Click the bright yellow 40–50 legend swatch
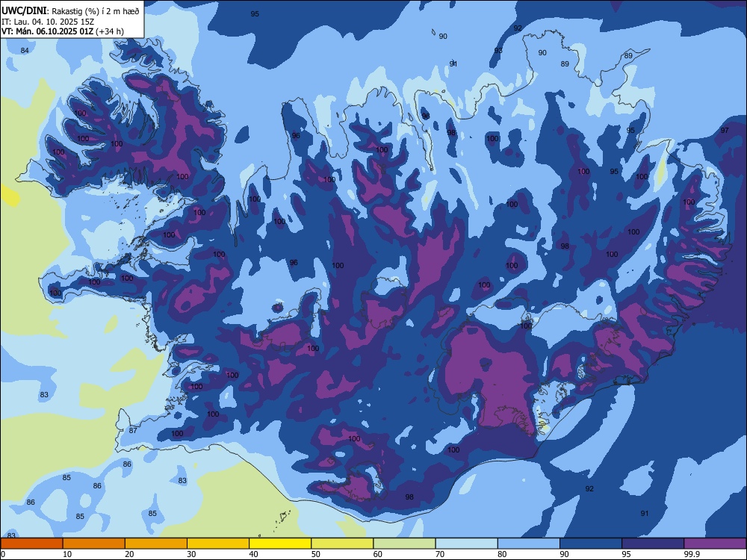Screen dimensions: 747x560 click(x=280, y=544)
